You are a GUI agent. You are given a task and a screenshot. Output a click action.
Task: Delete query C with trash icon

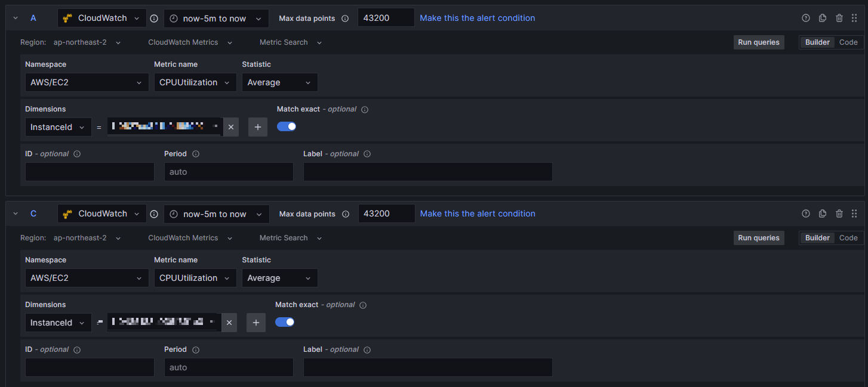pyautogui.click(x=839, y=213)
